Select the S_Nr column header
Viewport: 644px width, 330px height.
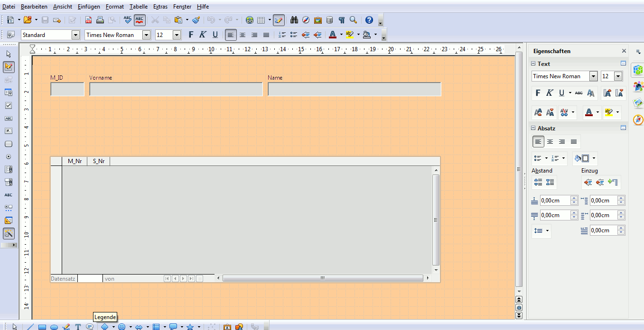99,161
